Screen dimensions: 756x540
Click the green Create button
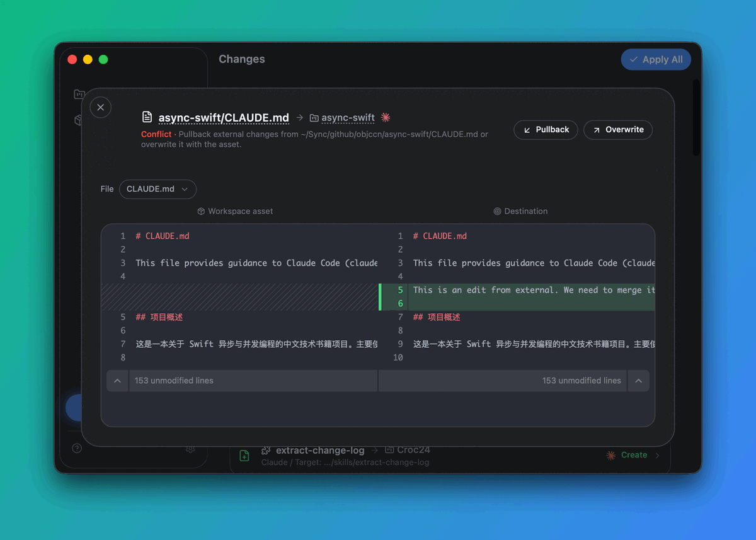pyautogui.click(x=634, y=455)
